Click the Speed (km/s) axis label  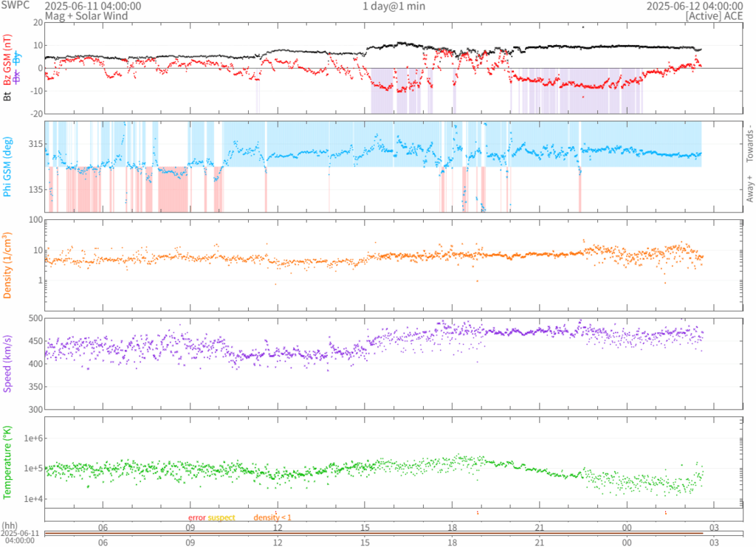click(7, 362)
